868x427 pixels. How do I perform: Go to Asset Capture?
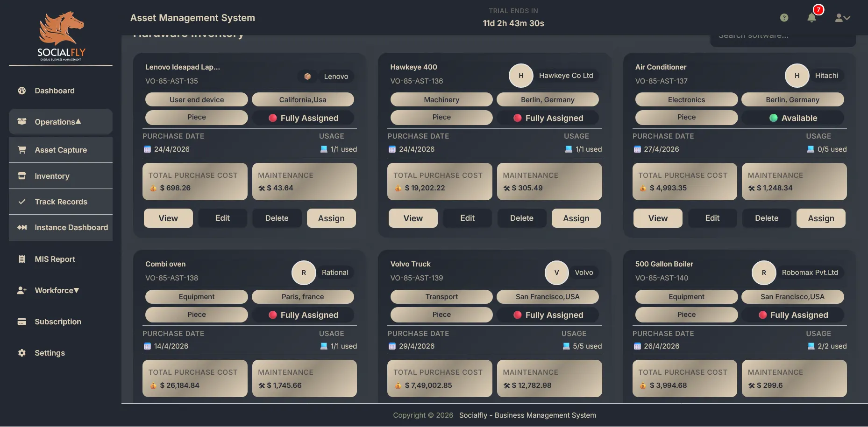pyautogui.click(x=61, y=150)
